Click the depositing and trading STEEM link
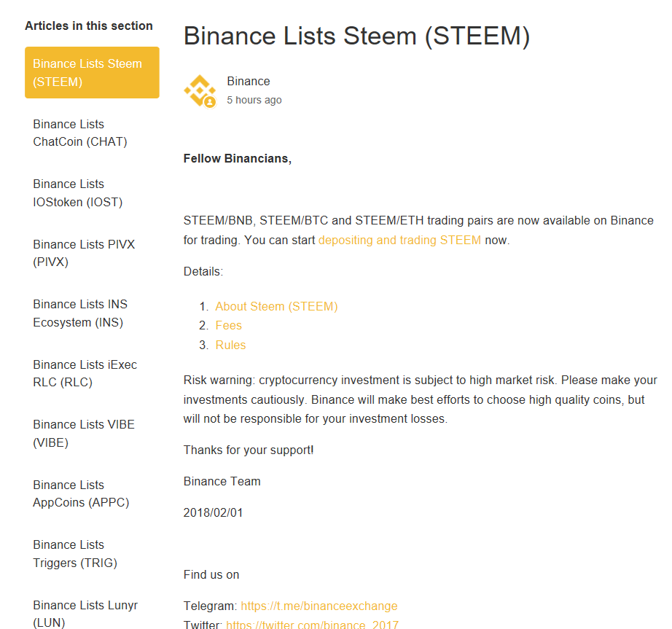Screen dimensions: 672x629 [x=398, y=239]
